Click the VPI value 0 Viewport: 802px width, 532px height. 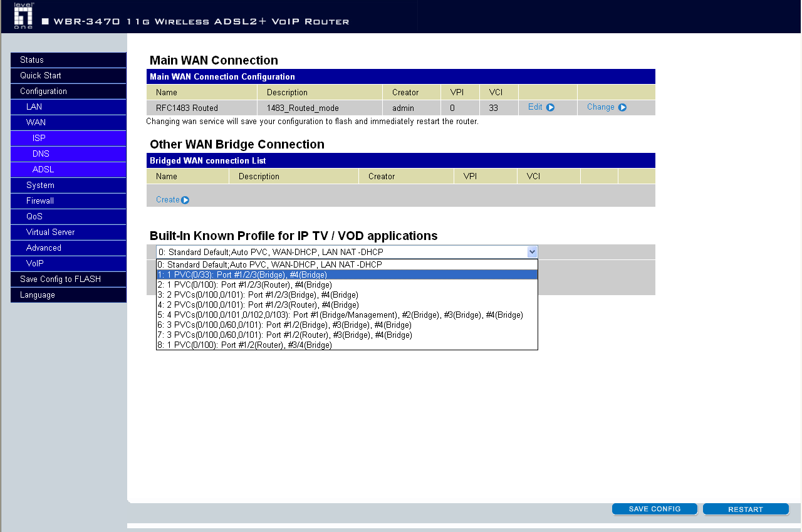452,108
